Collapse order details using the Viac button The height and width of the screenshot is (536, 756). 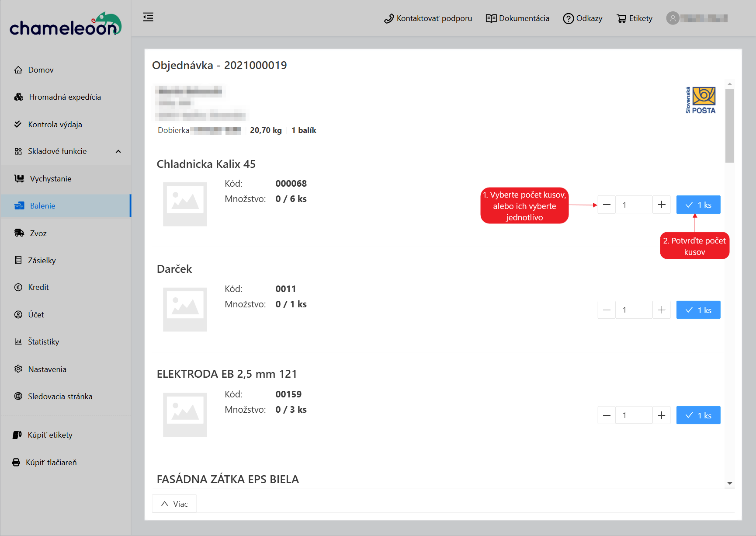(174, 504)
